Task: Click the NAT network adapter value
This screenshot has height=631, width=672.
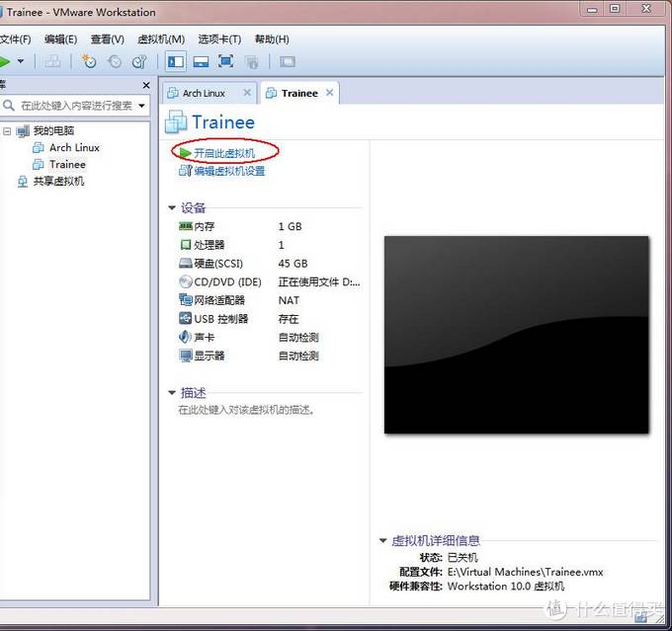Action: coord(289,301)
